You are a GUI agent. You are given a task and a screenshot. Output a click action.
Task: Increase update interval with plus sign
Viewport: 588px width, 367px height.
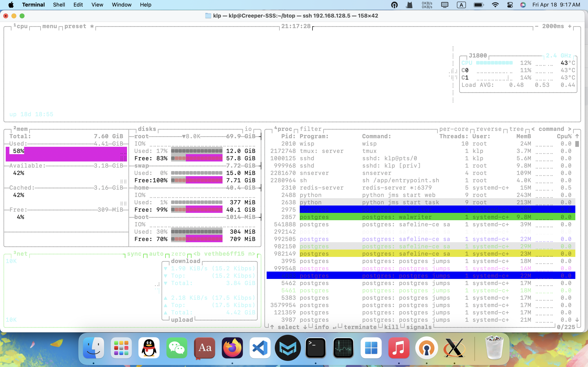coord(570,26)
